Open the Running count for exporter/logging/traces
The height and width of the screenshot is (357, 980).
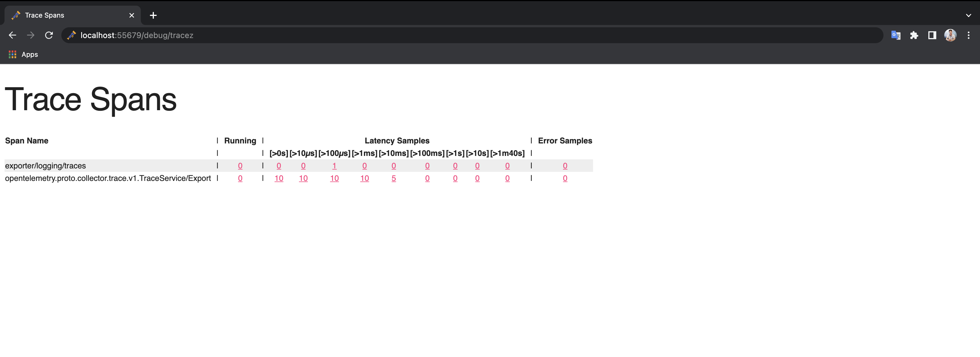tap(240, 166)
